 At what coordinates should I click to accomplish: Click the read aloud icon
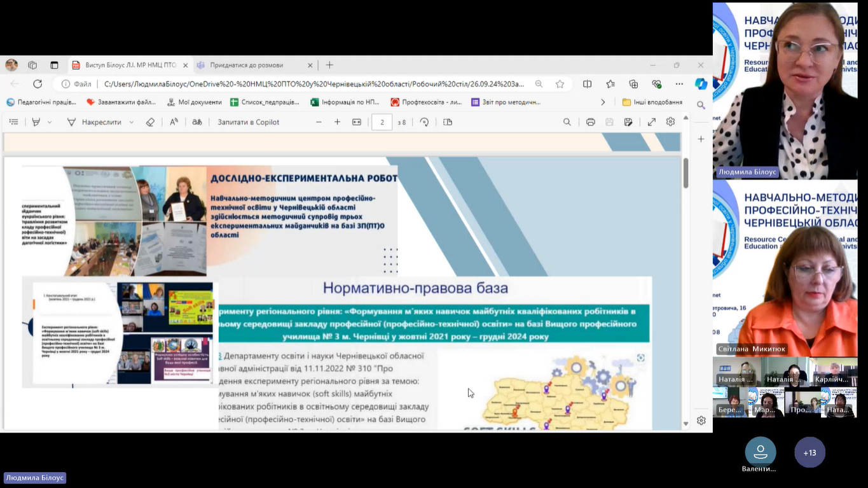pyautogui.click(x=174, y=122)
